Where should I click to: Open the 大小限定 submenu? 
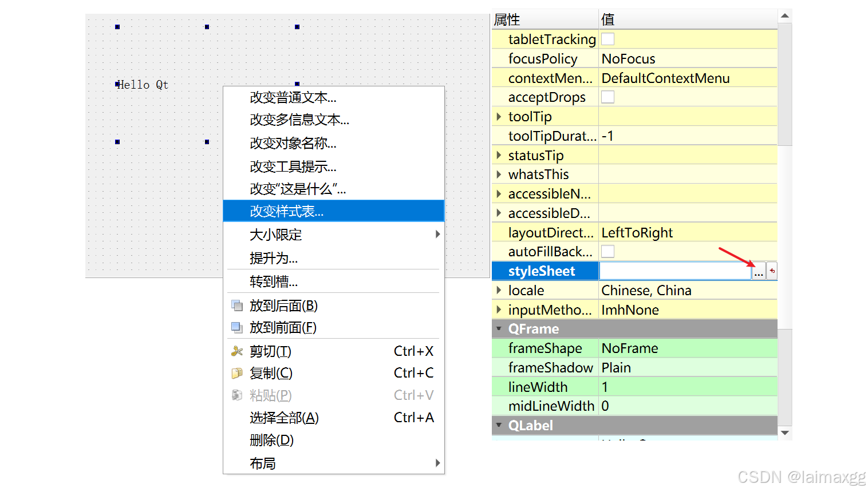334,235
